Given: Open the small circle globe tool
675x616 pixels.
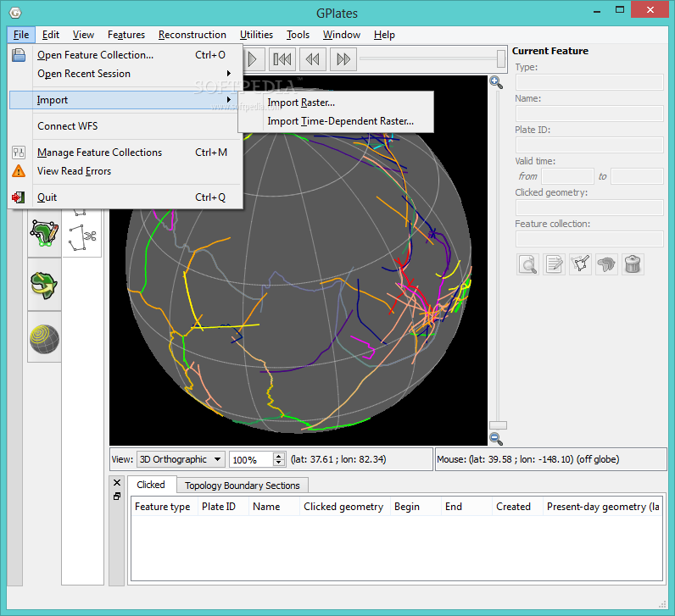Looking at the screenshot, I should pos(44,339).
